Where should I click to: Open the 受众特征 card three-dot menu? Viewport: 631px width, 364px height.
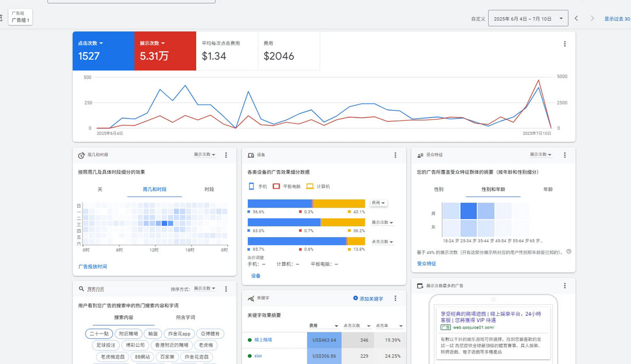pos(564,155)
